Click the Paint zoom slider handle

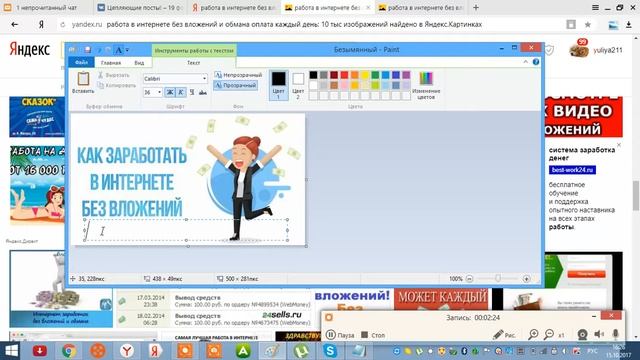[498, 279]
